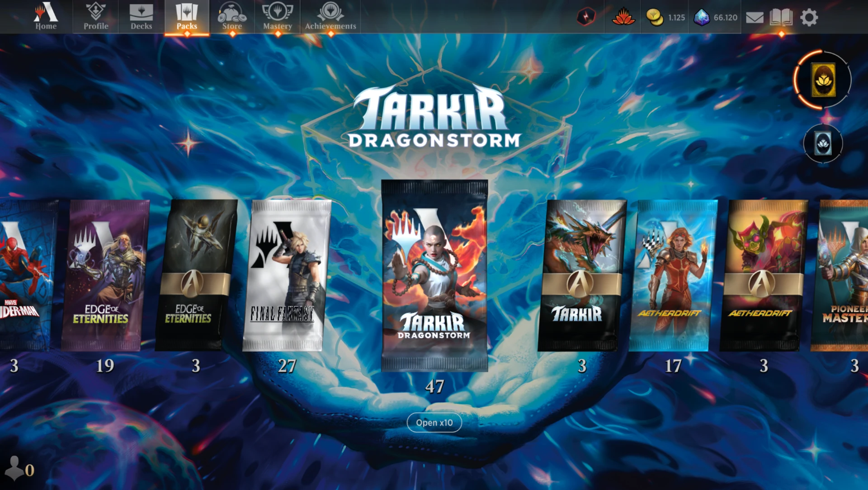This screenshot has width=868, height=490.
Task: Open the Mastery tab
Action: click(x=278, y=17)
